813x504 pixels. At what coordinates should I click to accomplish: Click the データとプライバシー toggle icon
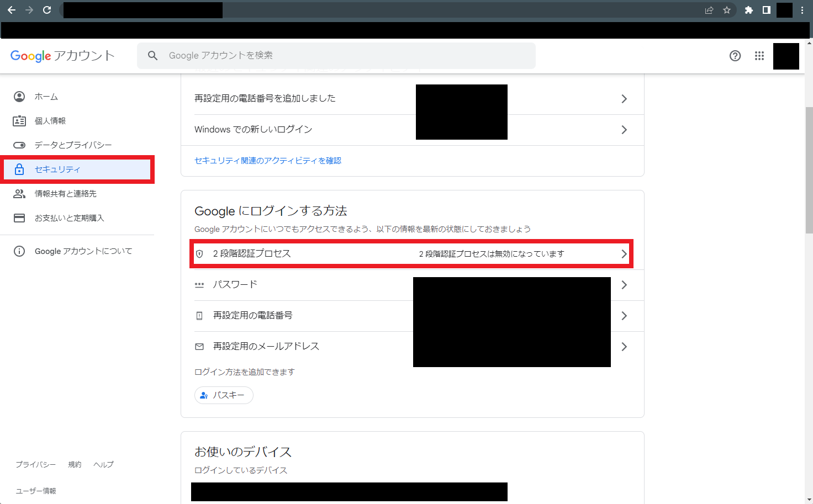tap(19, 145)
